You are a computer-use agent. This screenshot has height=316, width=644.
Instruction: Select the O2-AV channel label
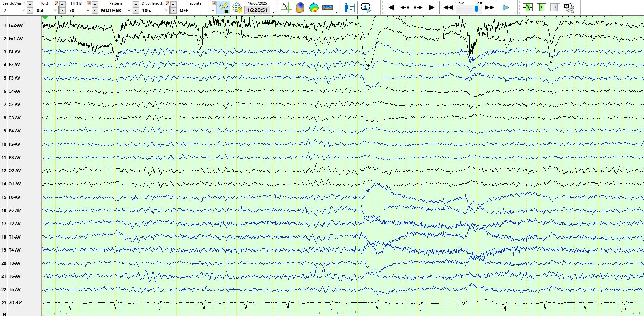[15, 171]
